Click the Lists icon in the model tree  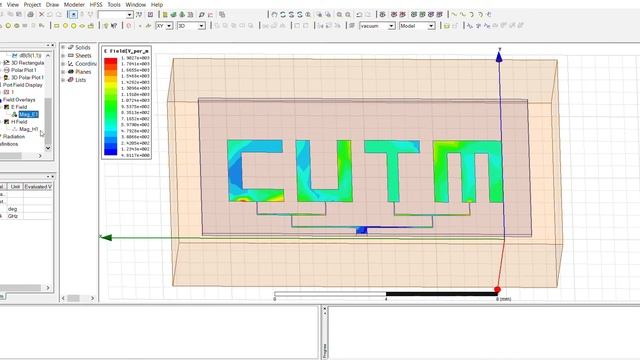click(70, 80)
